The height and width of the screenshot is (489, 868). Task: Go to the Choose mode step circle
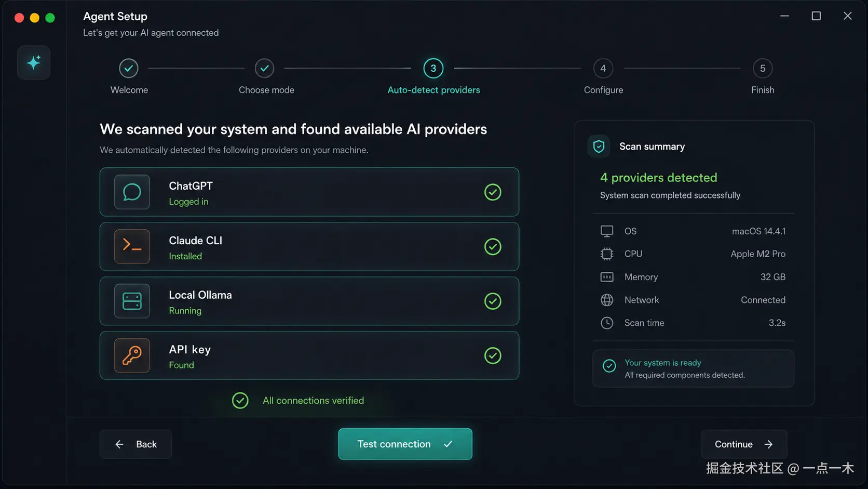click(264, 68)
